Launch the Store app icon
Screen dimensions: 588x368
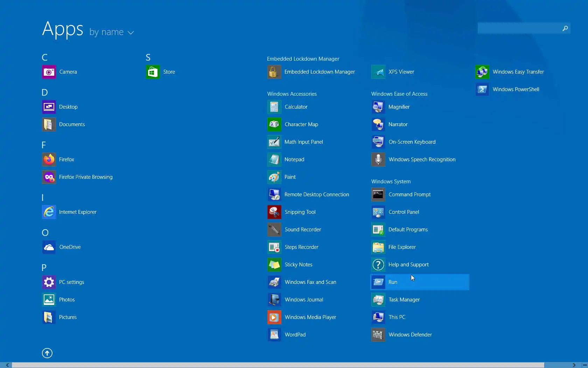[153, 72]
